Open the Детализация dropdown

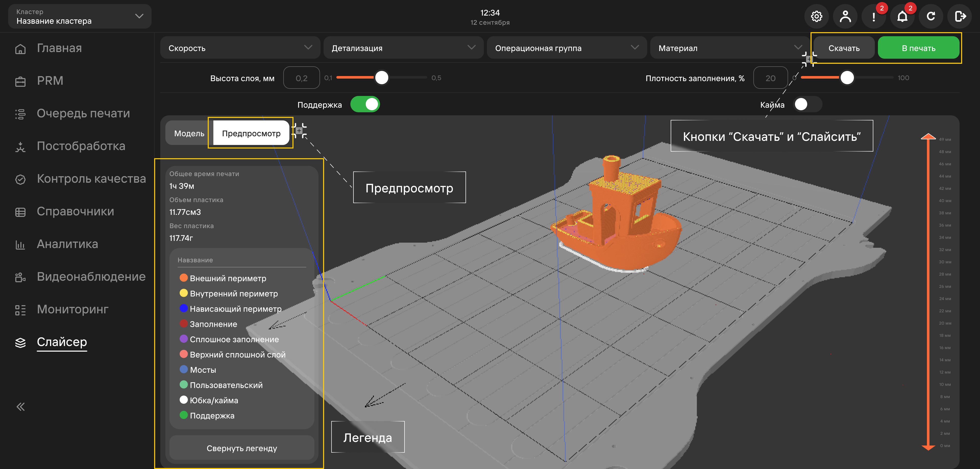tap(403, 48)
